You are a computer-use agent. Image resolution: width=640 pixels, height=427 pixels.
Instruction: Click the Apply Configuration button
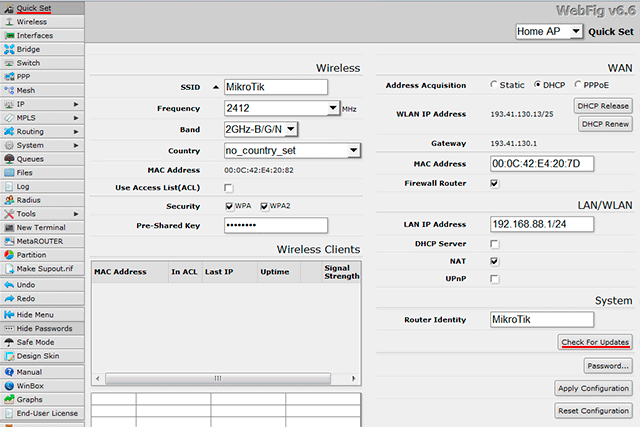(x=594, y=388)
